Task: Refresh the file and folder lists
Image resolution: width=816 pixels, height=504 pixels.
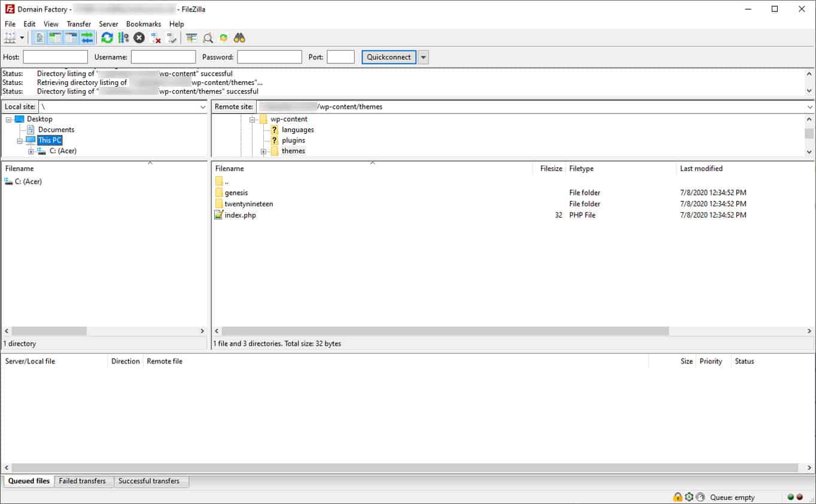Action: coord(107,38)
